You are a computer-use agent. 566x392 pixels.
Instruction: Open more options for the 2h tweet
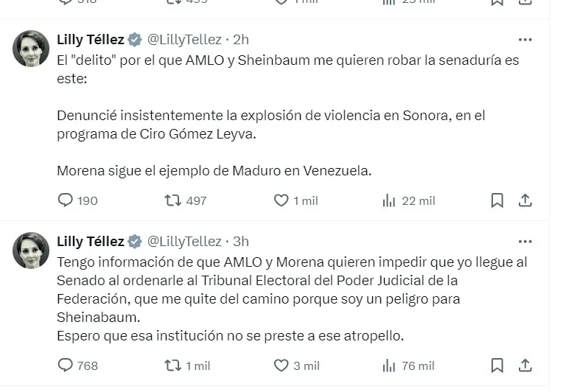pyautogui.click(x=525, y=39)
